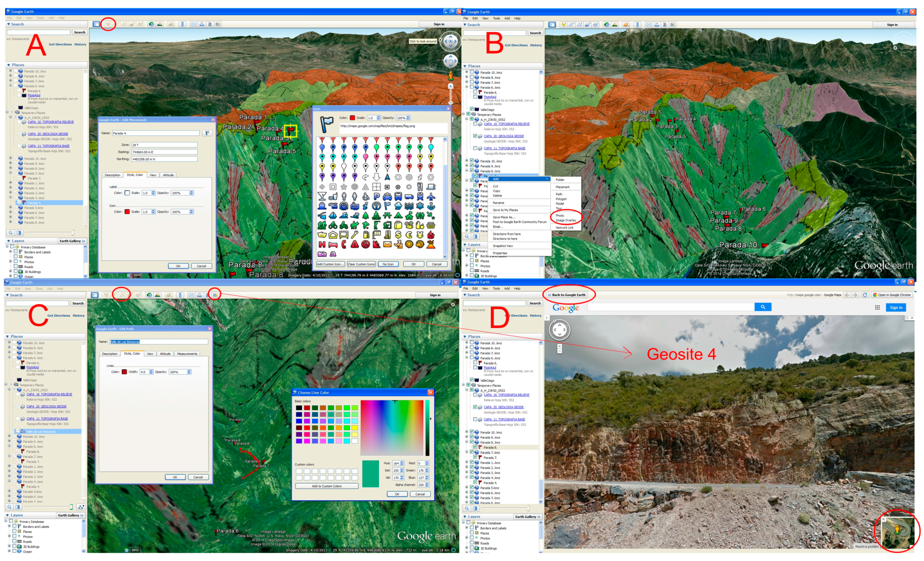Toggle ValleCiego checkbox in panel D places
The image size is (924, 561).
(472, 380)
